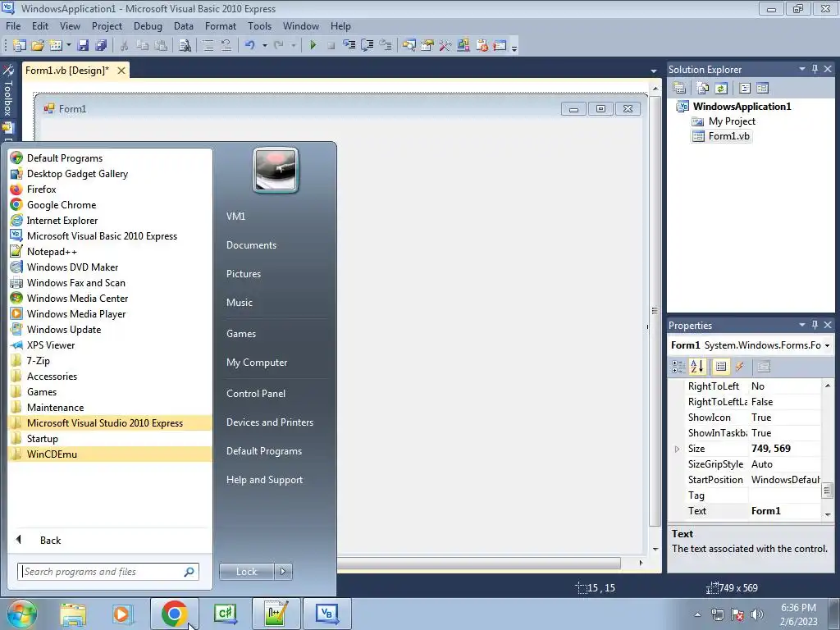Click Search programs and files field

[108, 572]
